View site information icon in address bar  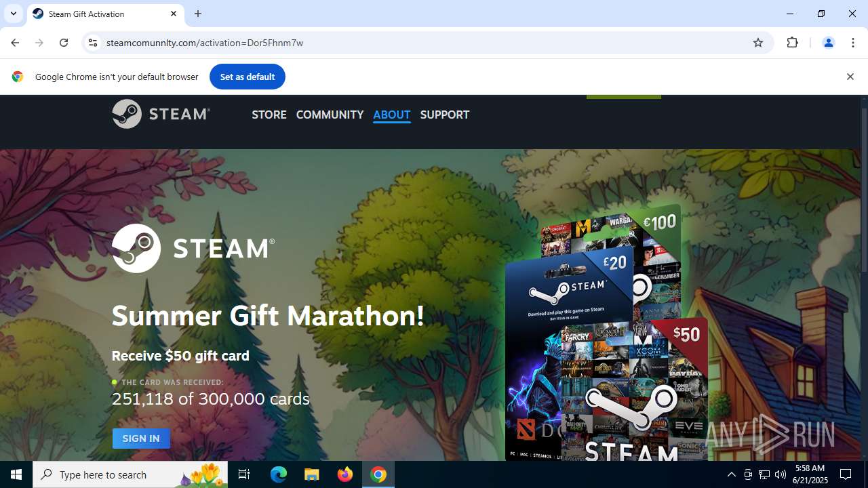(x=93, y=43)
